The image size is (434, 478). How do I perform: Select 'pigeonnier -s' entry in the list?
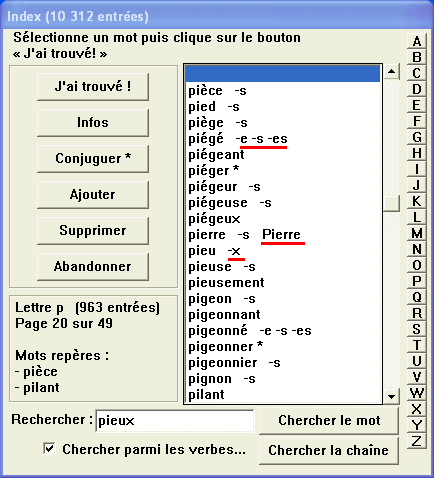click(283, 363)
